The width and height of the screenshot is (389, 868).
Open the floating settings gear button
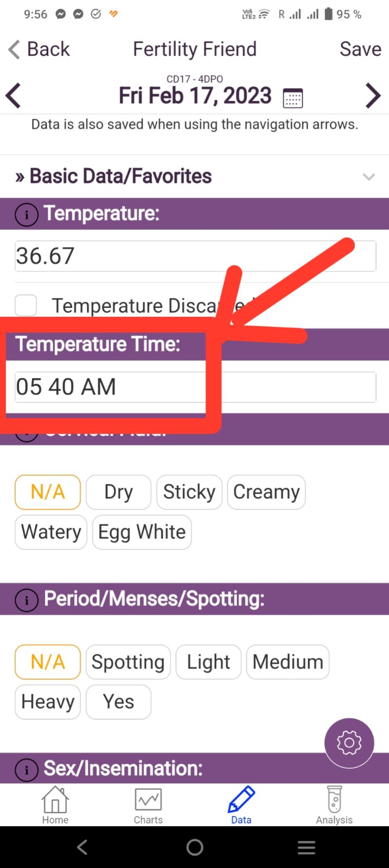(x=349, y=743)
